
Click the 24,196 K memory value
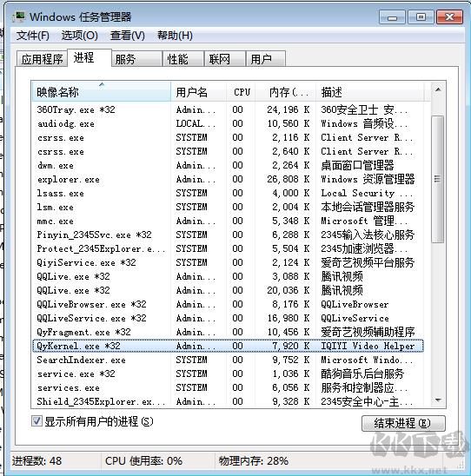pos(288,109)
